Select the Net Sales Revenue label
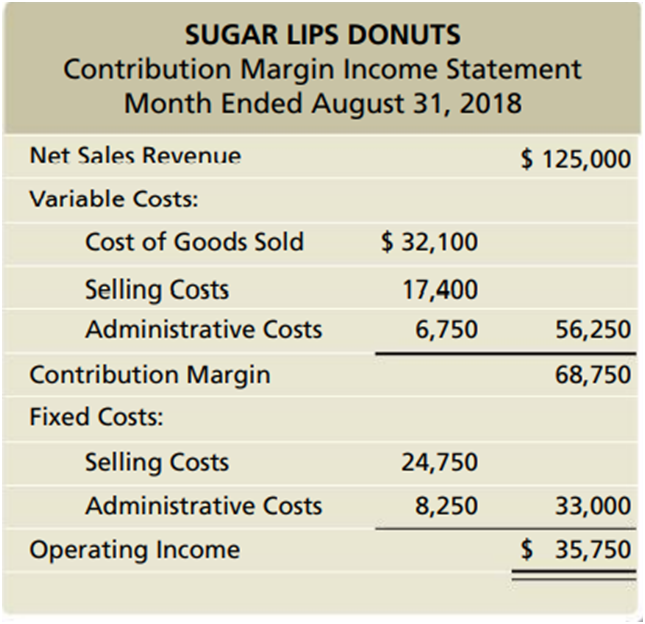The width and height of the screenshot is (645, 624). 135,156
